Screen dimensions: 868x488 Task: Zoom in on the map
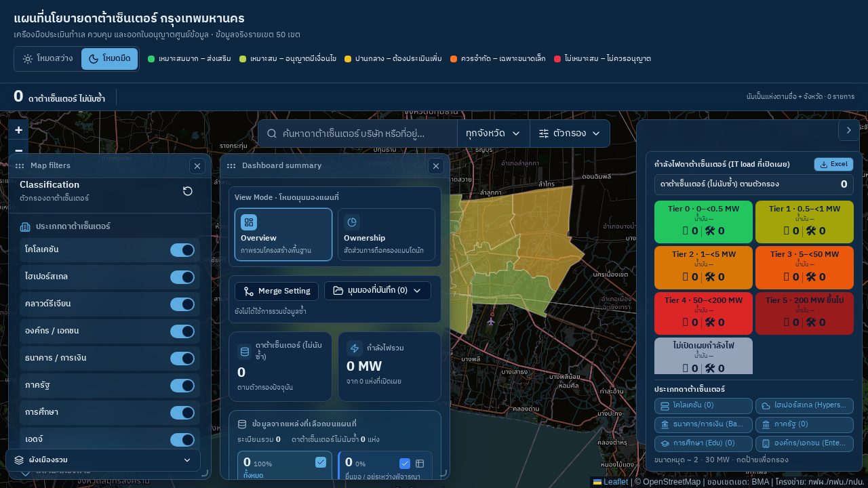[18, 130]
